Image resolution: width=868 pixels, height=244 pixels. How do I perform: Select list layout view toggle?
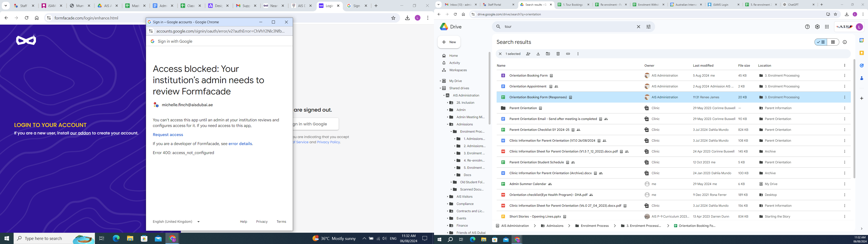point(821,42)
